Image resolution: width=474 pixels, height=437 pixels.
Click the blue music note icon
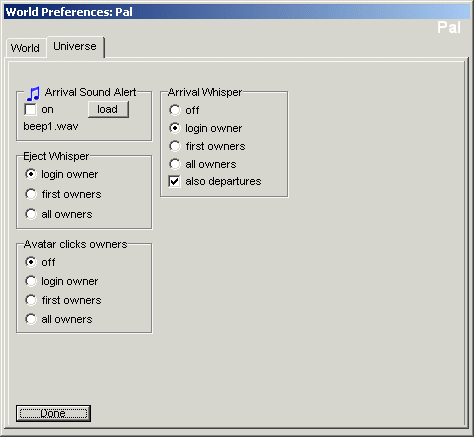tap(33, 94)
